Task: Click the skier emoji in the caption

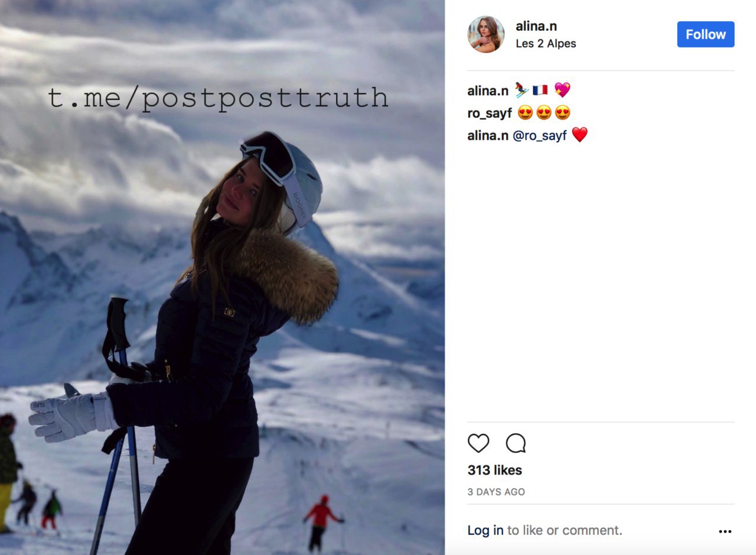Action: coord(520,90)
